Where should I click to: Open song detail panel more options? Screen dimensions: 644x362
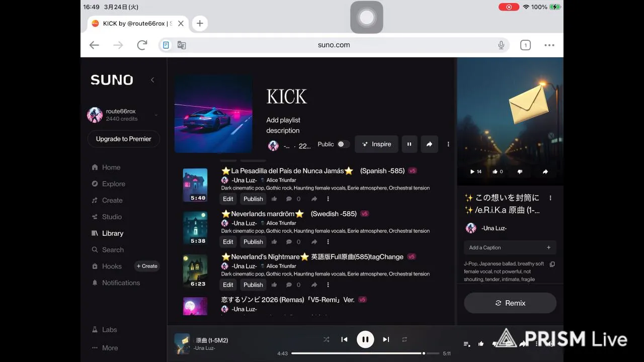coord(550,198)
